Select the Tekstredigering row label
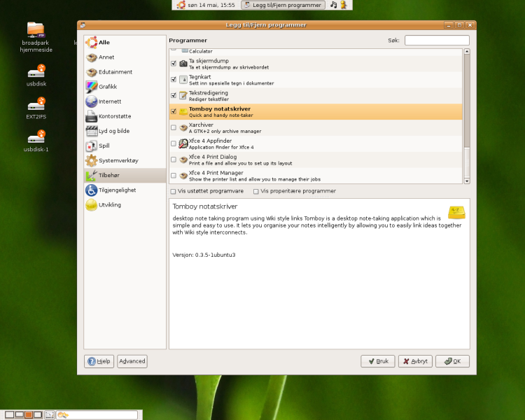525x420 pixels. click(x=209, y=93)
